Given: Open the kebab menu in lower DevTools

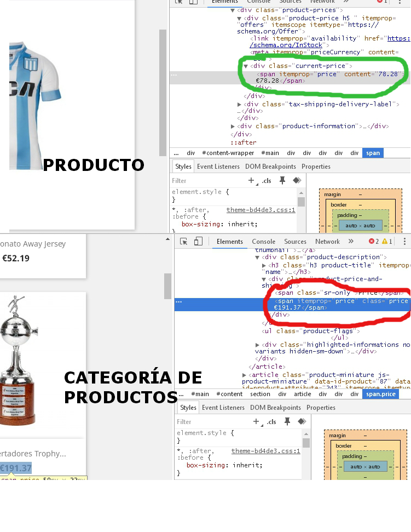Looking at the screenshot, I should 404,241.
